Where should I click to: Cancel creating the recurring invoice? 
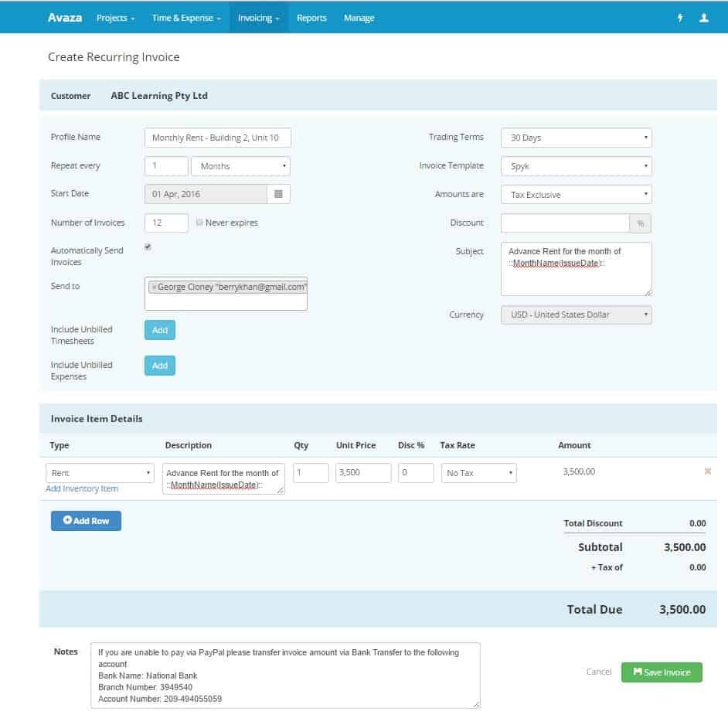[598, 672]
